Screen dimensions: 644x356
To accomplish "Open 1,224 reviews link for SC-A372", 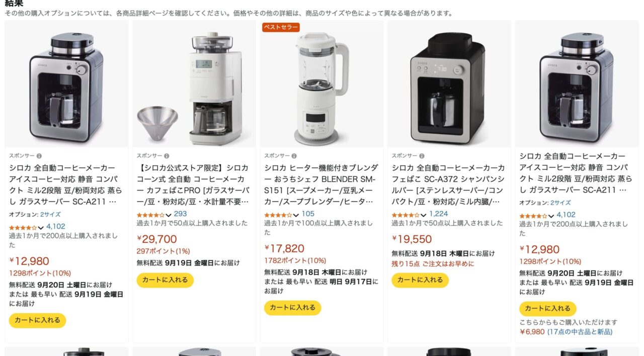I will 439,214.
